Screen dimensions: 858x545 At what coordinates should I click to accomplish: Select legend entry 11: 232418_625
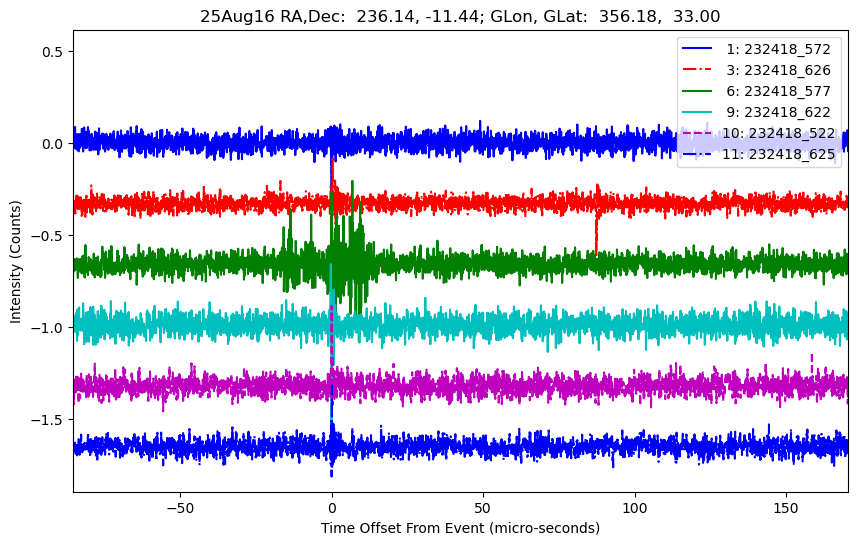(758, 154)
